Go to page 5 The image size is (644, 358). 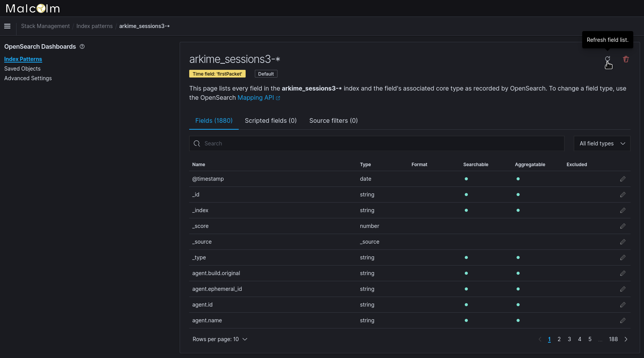click(x=590, y=339)
